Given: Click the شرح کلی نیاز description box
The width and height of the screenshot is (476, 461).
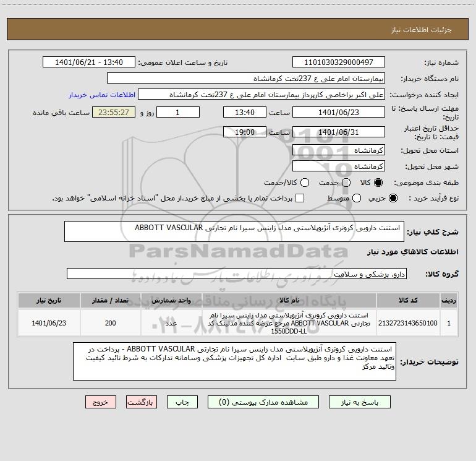Looking at the screenshot, I should (x=234, y=231).
